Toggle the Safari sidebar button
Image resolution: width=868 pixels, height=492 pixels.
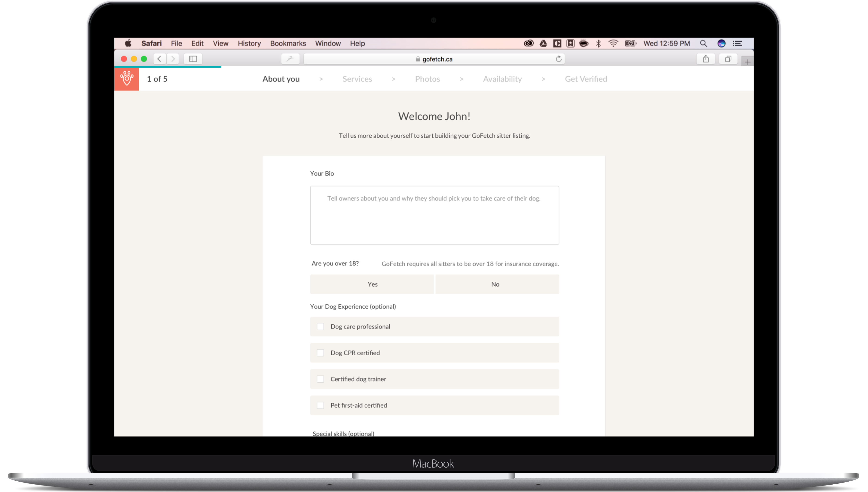pyautogui.click(x=193, y=59)
